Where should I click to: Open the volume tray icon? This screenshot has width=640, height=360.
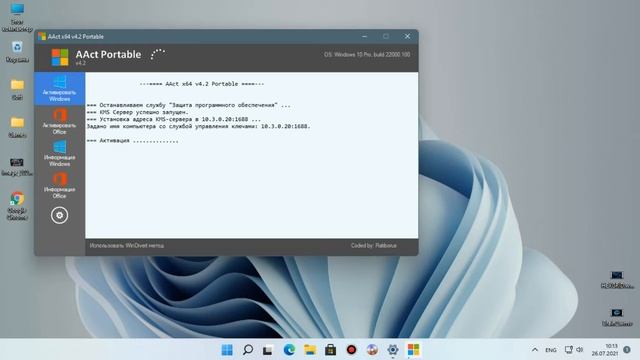580,350
